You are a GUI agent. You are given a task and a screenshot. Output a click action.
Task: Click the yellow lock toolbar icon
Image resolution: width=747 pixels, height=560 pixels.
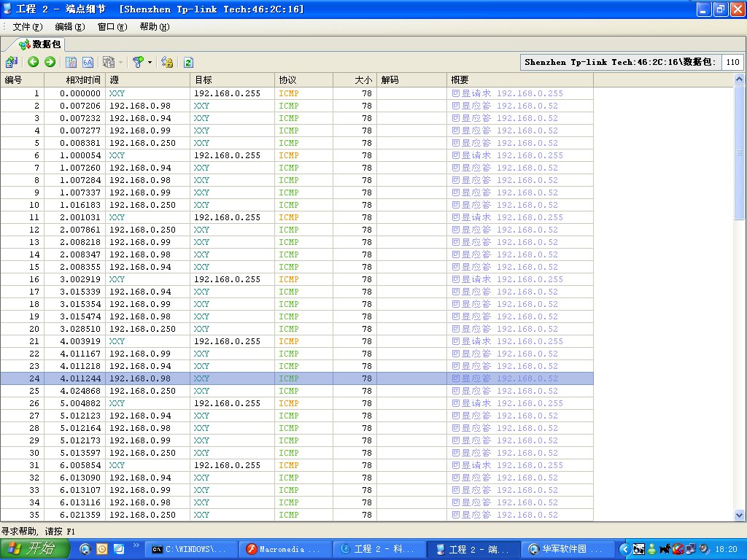pyautogui.click(x=167, y=63)
